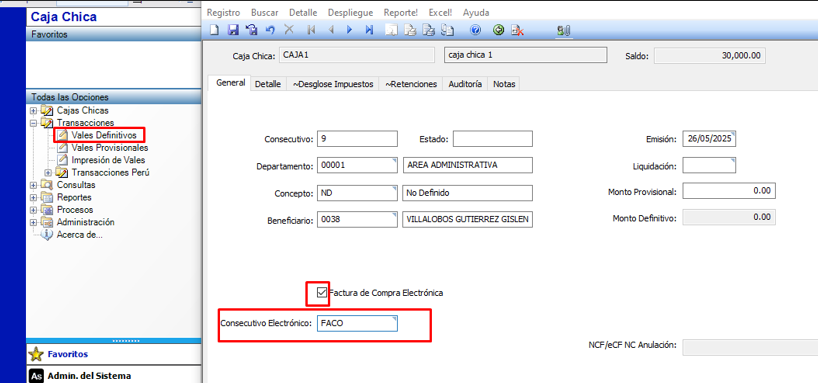Collapse the Transacciones tree node
The image size is (818, 383).
point(34,123)
